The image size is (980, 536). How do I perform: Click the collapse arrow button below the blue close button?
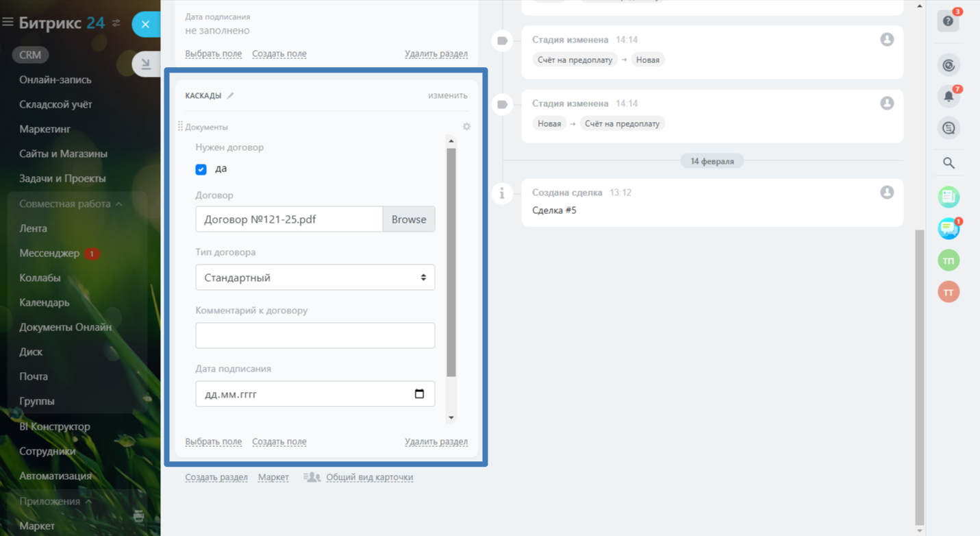[146, 64]
